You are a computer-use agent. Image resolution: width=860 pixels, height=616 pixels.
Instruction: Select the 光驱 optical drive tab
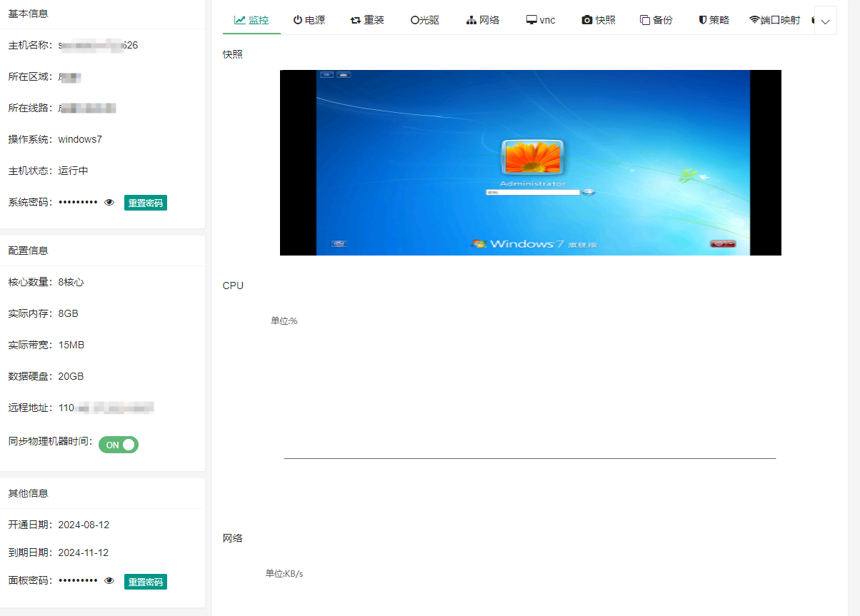click(x=425, y=20)
